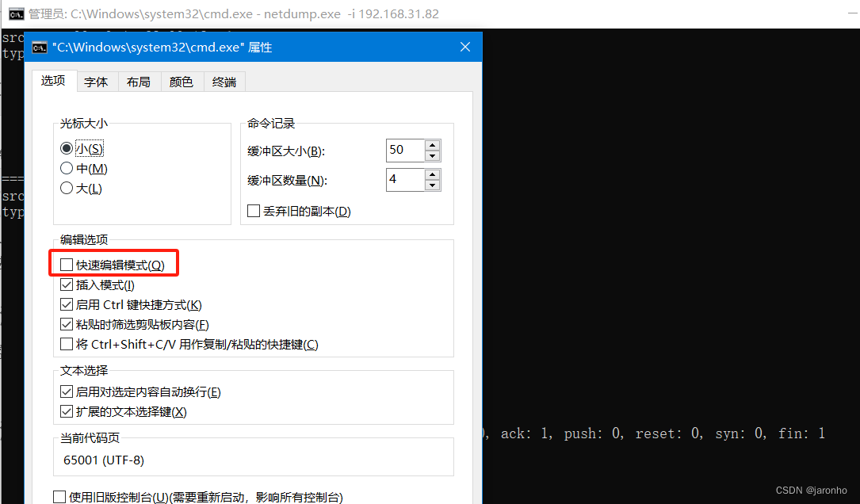Switch to the 字体 tab

(96, 82)
